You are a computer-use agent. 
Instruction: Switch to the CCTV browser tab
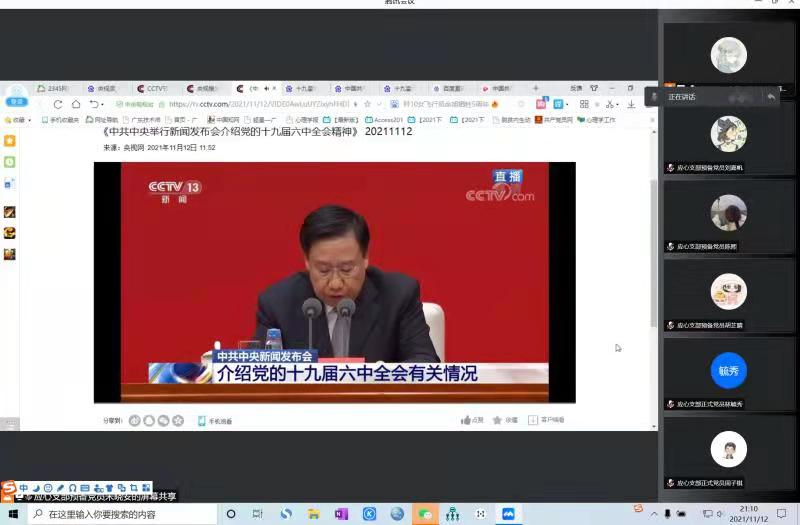(x=153, y=88)
